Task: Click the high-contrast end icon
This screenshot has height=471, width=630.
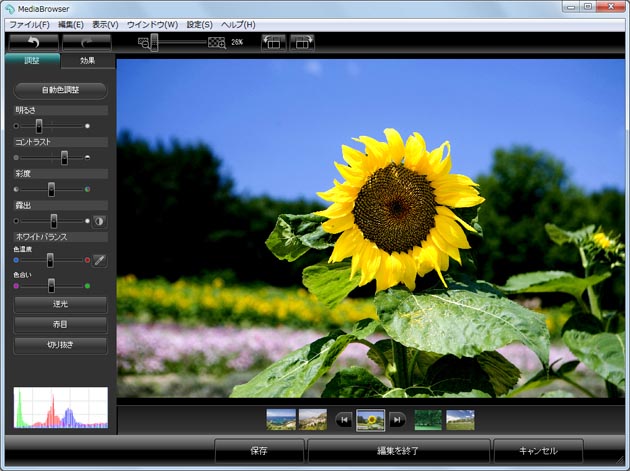Action: 87,158
